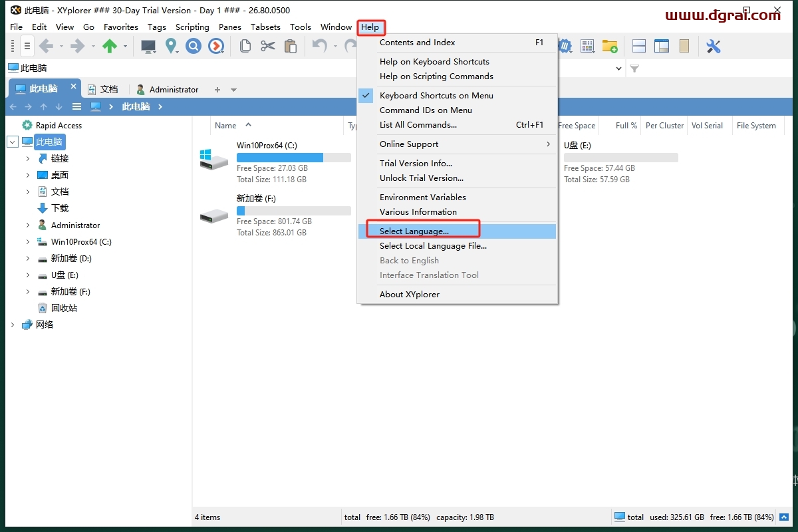Switch to the 文档 tab

click(x=103, y=89)
